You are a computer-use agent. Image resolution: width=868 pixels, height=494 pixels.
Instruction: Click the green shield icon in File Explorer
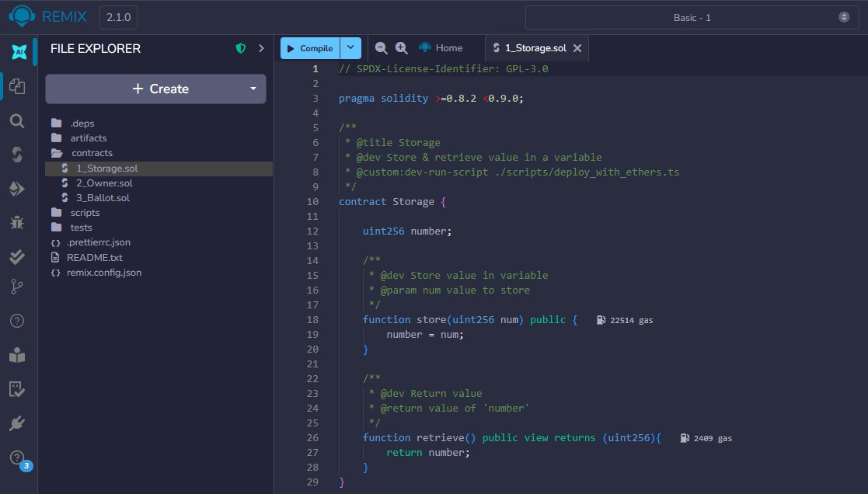pos(241,49)
